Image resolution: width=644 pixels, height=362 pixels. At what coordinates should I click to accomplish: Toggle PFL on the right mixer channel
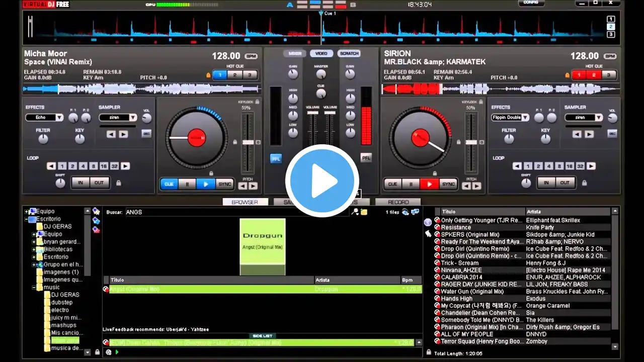[366, 158]
